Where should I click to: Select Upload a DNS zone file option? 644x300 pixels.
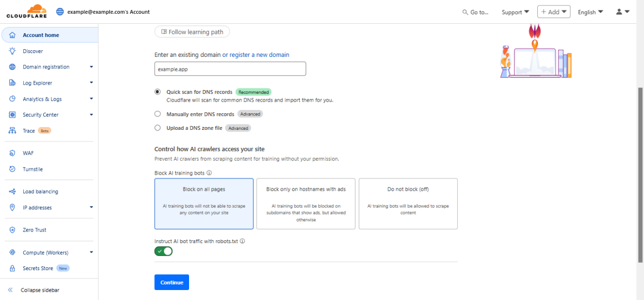tap(158, 128)
